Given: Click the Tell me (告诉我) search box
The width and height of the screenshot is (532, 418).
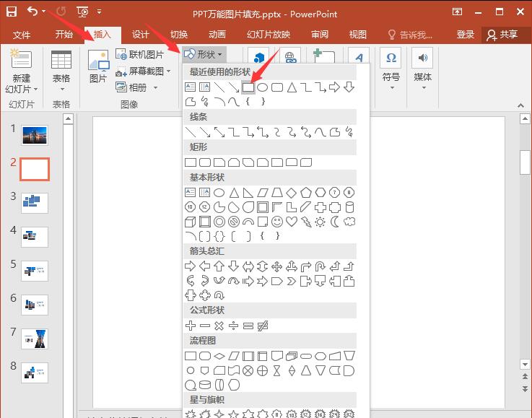Looking at the screenshot, I should [410, 35].
